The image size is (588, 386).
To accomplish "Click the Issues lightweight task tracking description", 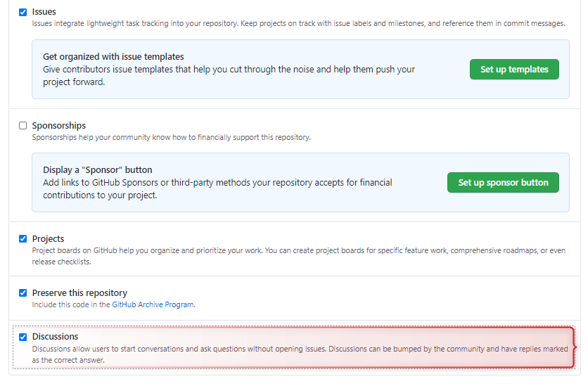I will pos(298,24).
